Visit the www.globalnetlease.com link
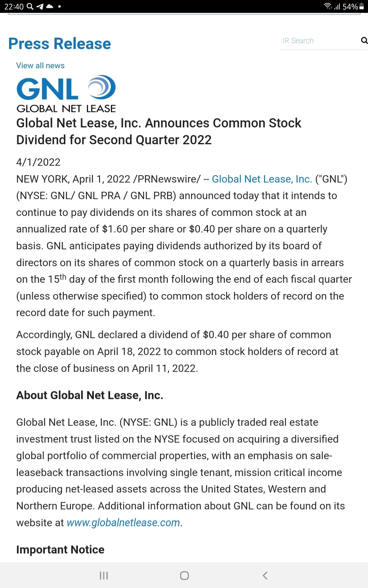Image resolution: width=368 pixels, height=588 pixels. [x=123, y=522]
